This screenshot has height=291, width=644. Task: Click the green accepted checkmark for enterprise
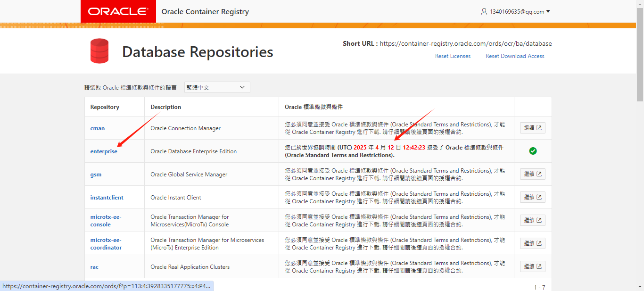tap(533, 151)
